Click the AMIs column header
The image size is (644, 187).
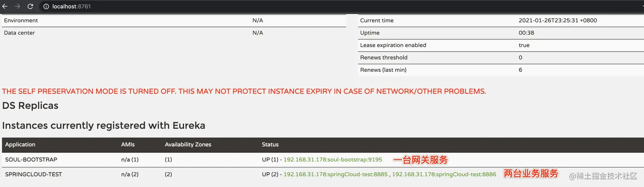128,145
